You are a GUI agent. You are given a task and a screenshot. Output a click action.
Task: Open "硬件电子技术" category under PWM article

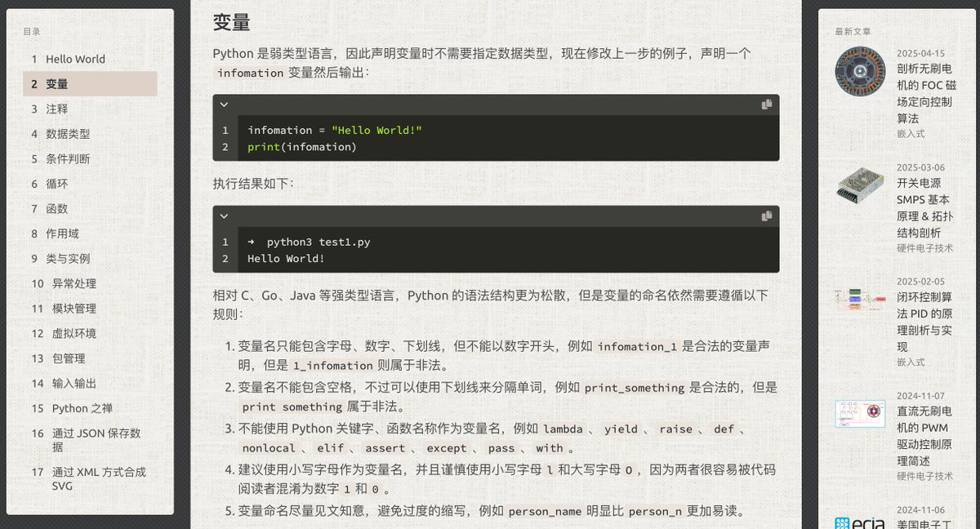pos(924,476)
